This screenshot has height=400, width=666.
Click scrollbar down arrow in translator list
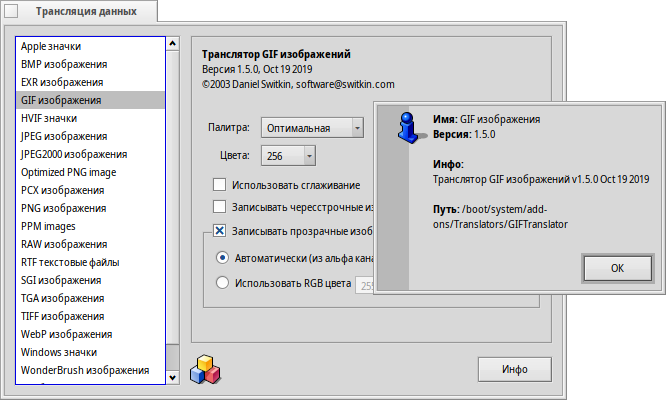[172, 378]
